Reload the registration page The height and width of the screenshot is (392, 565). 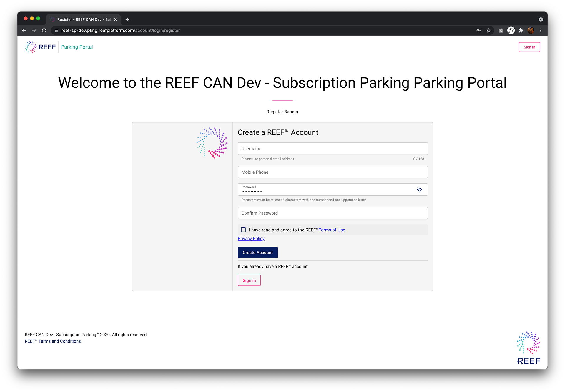point(44,30)
